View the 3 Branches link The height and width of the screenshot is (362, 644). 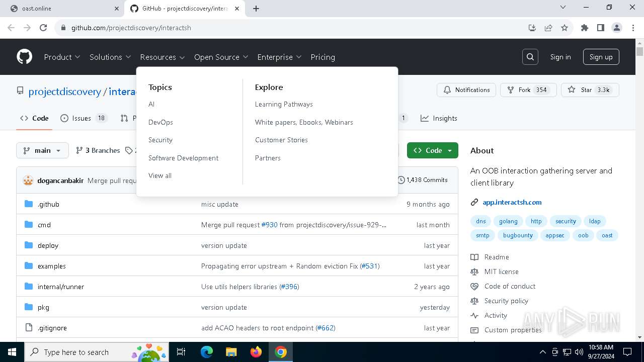[98, 150]
